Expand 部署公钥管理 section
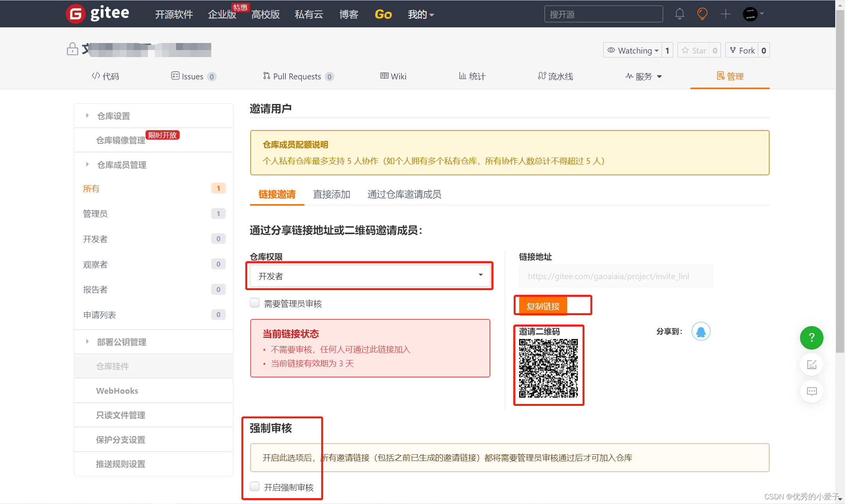The image size is (845, 504). point(154,342)
